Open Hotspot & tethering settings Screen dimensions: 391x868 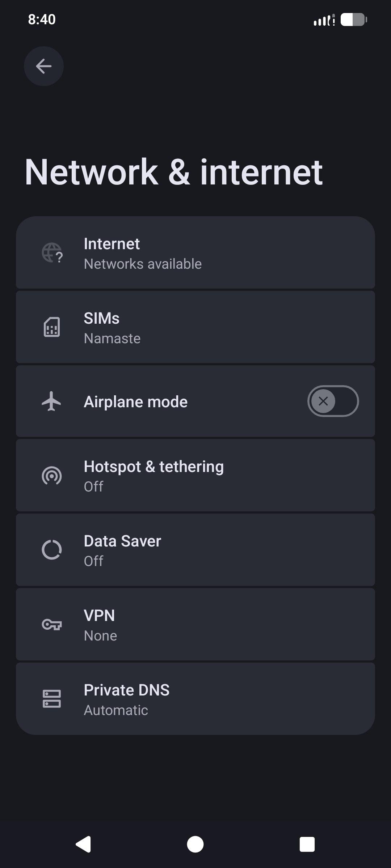(195, 476)
